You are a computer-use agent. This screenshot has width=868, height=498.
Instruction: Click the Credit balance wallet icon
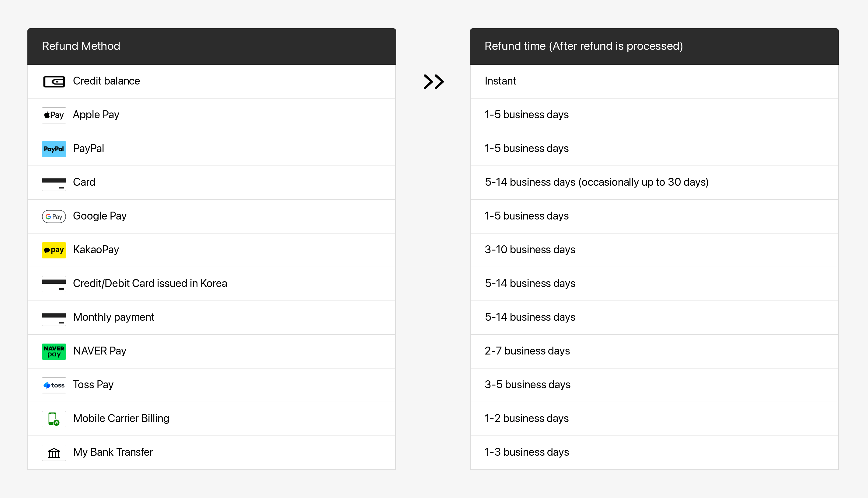click(x=54, y=81)
